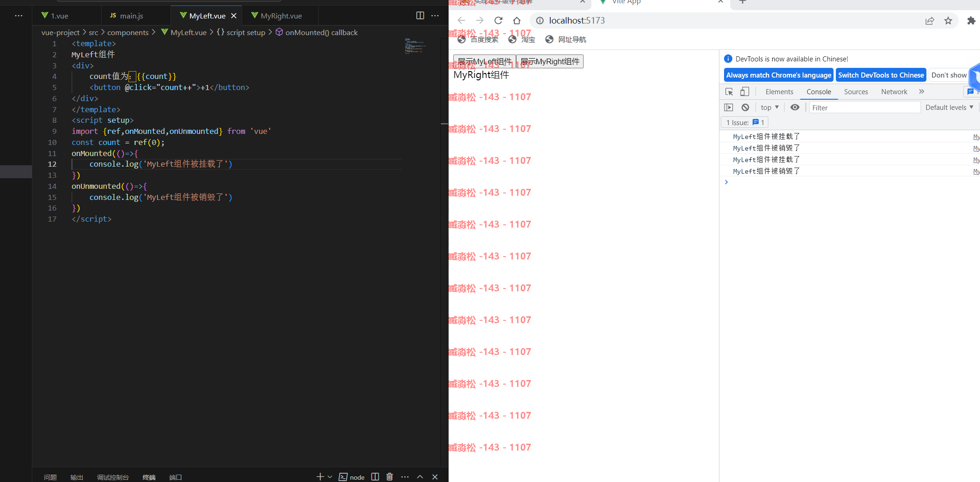The height and width of the screenshot is (482, 980).
Task: Click the Don't show button
Action: point(949,75)
